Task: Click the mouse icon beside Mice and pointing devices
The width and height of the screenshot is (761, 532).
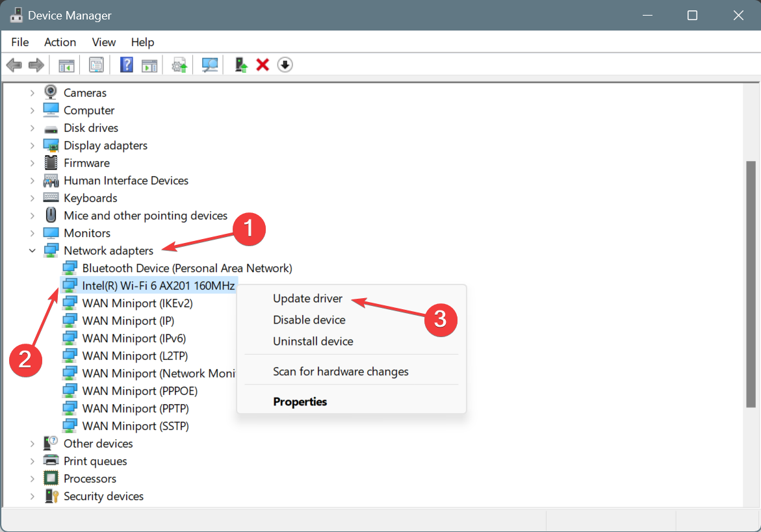Action: (51, 215)
